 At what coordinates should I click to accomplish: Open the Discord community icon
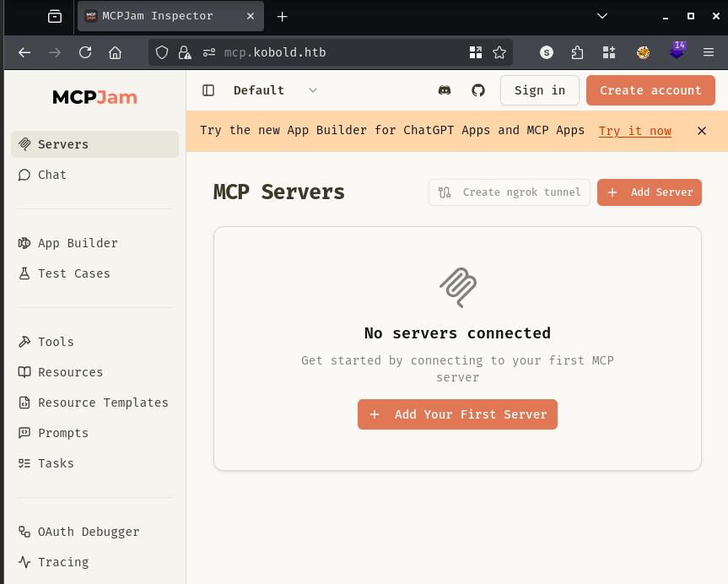coord(445,90)
